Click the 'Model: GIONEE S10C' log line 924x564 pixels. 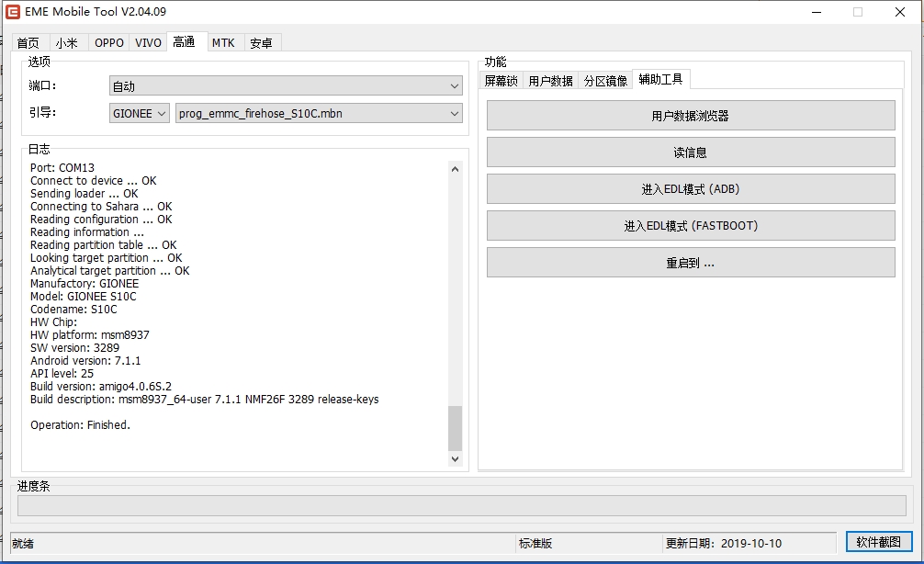(83, 297)
